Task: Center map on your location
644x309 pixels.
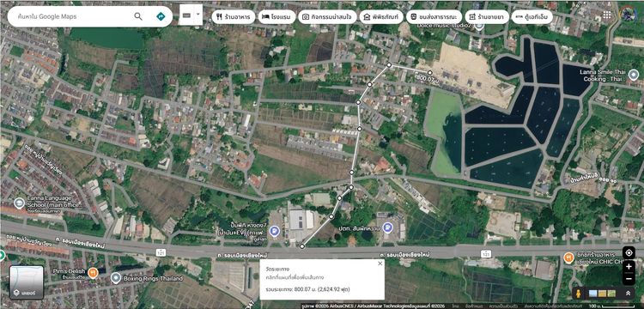Action: [629, 253]
